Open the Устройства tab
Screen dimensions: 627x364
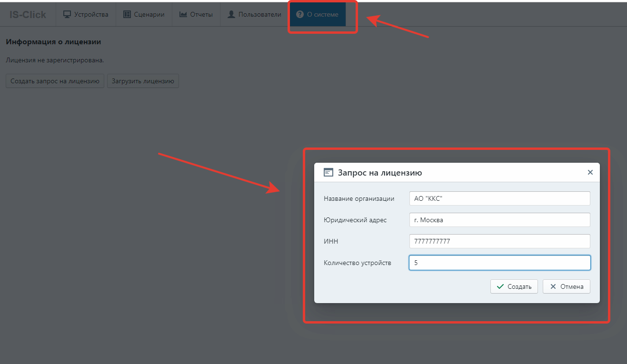point(86,14)
